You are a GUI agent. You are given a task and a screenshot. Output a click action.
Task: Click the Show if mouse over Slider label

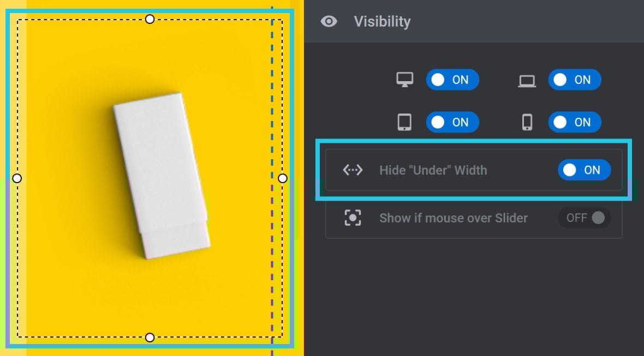pos(454,218)
